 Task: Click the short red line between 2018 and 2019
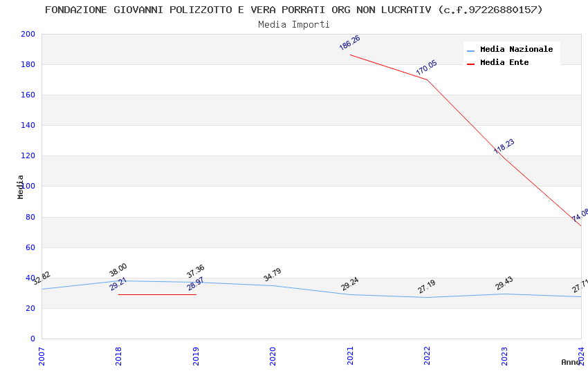157,294
